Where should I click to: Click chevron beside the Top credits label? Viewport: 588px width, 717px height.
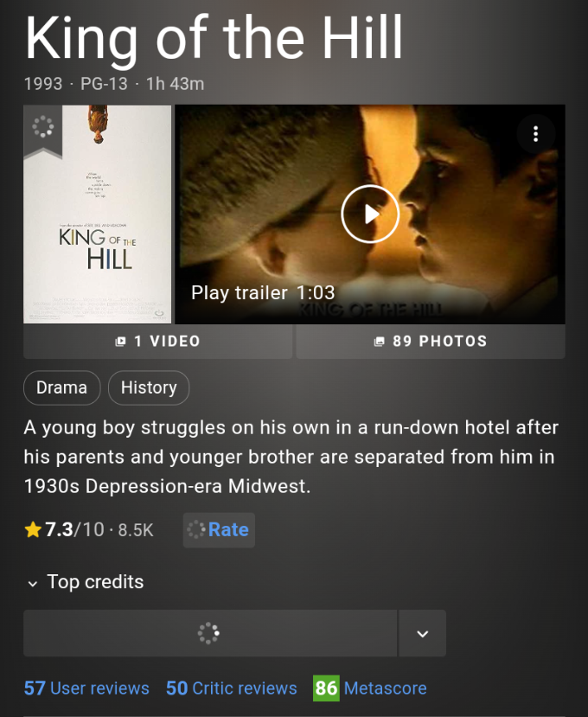[x=33, y=584]
